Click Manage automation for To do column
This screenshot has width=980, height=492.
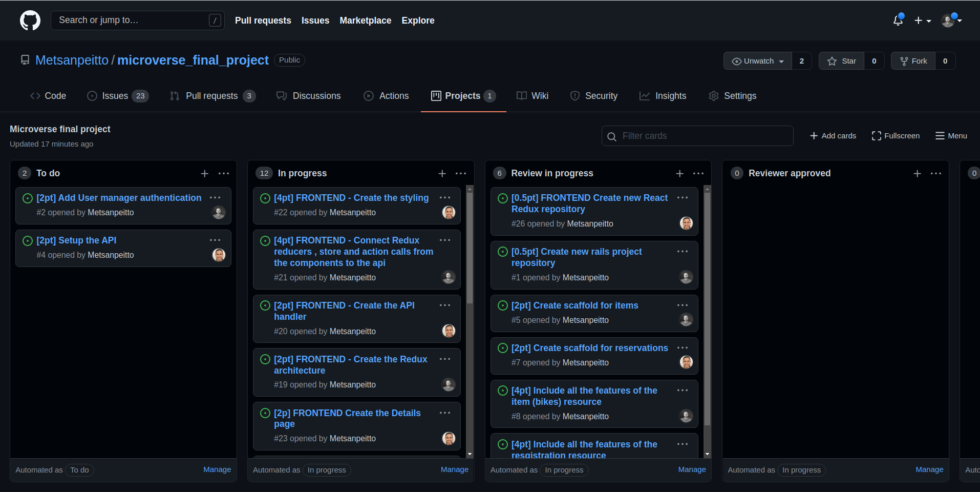pyautogui.click(x=217, y=469)
